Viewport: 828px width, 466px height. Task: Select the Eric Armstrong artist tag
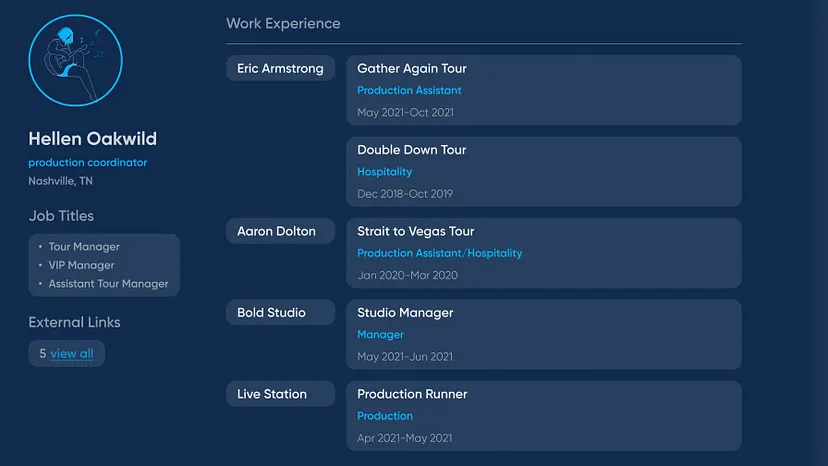coord(280,69)
